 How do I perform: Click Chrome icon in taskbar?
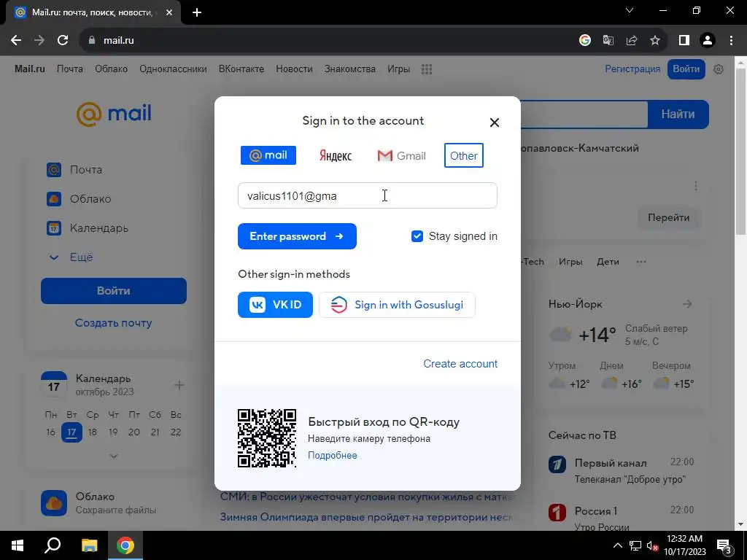125,545
